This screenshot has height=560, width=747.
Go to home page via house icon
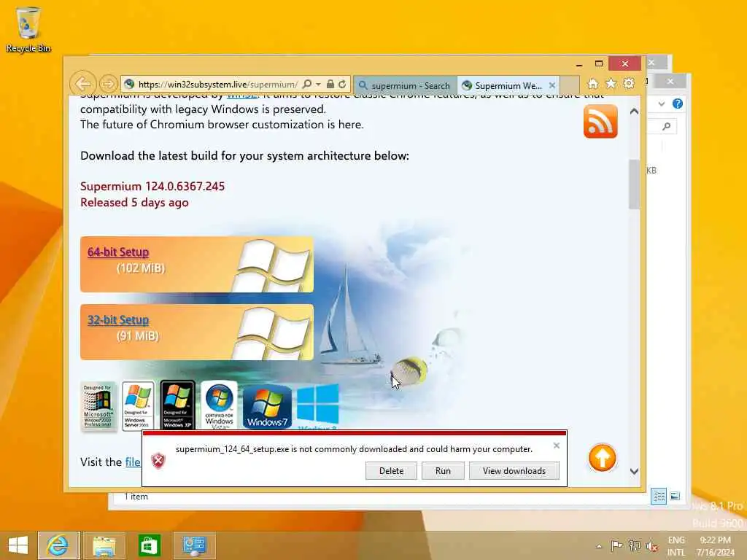click(x=592, y=84)
